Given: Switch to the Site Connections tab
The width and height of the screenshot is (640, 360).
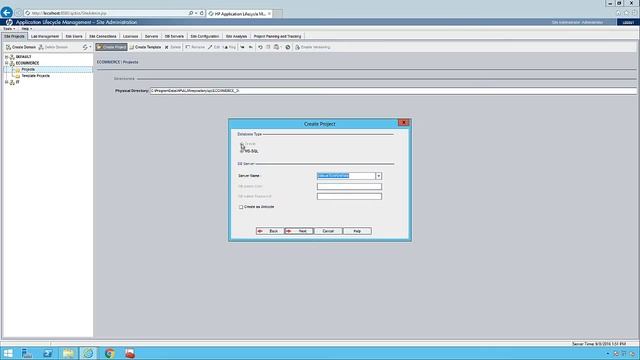Looking at the screenshot, I should tap(103, 36).
